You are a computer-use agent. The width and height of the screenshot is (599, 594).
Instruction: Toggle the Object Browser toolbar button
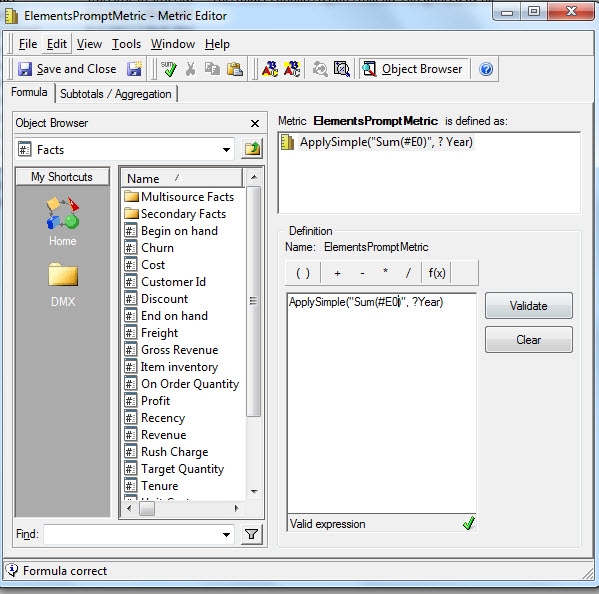coord(413,69)
